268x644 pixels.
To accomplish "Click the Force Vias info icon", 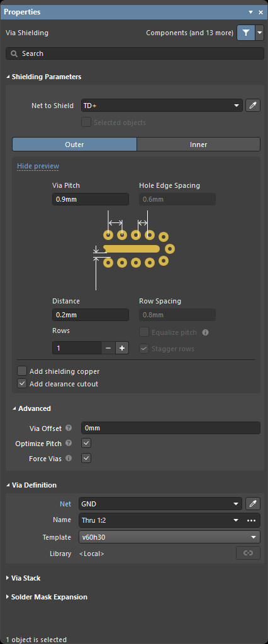I will [x=69, y=458].
